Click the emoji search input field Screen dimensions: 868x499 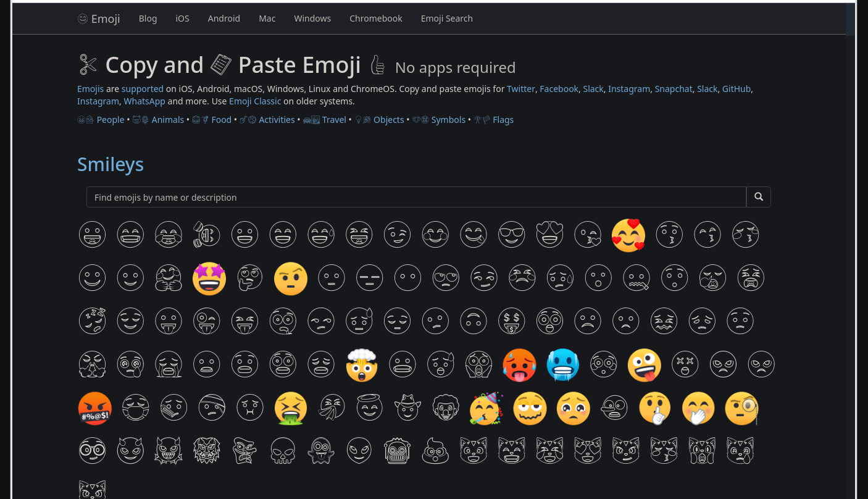(416, 196)
